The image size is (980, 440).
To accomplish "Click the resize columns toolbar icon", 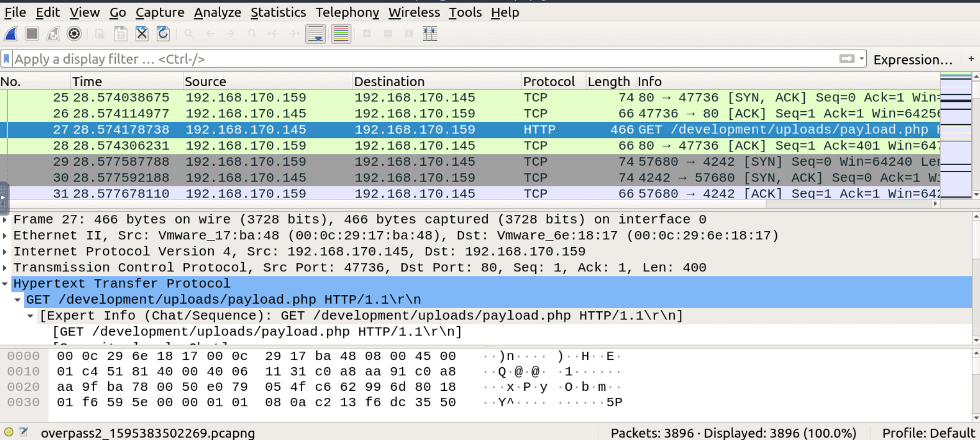I will 430,34.
